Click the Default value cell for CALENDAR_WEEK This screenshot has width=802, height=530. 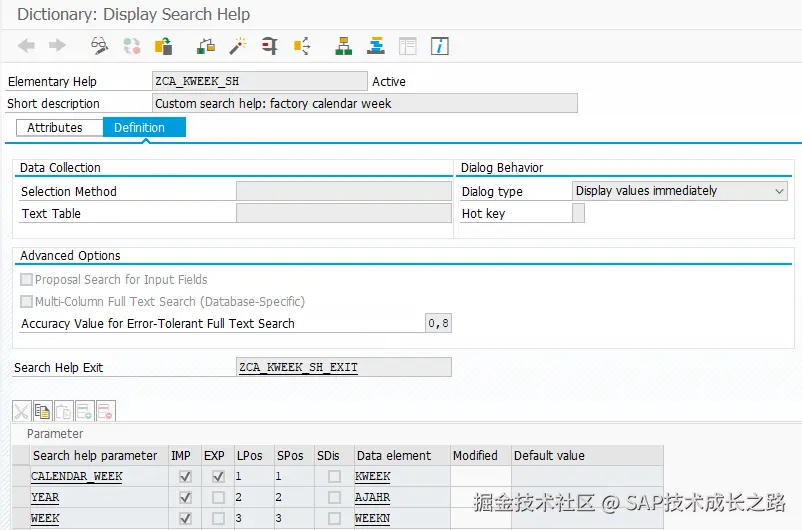tap(587, 476)
